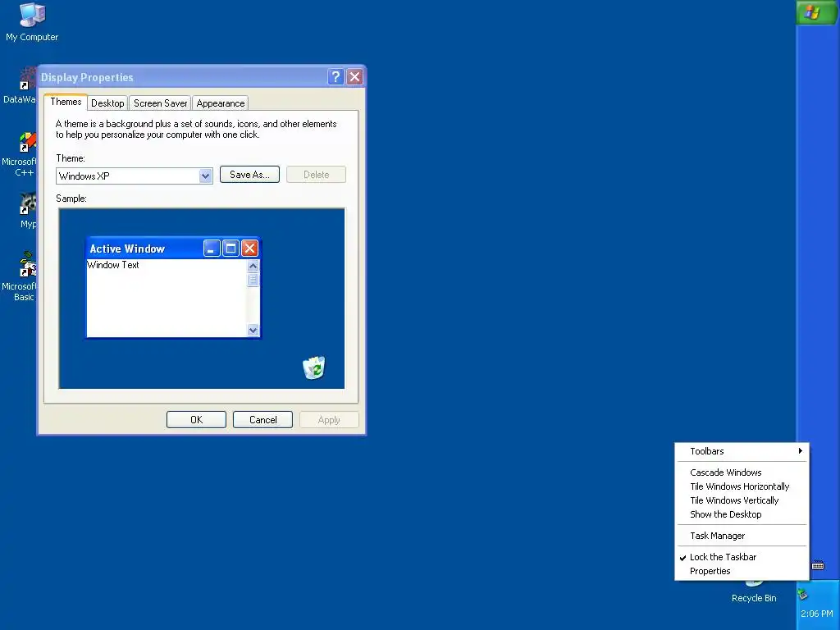Switch to the Themes tab
The height and width of the screenshot is (630, 840).
point(66,102)
